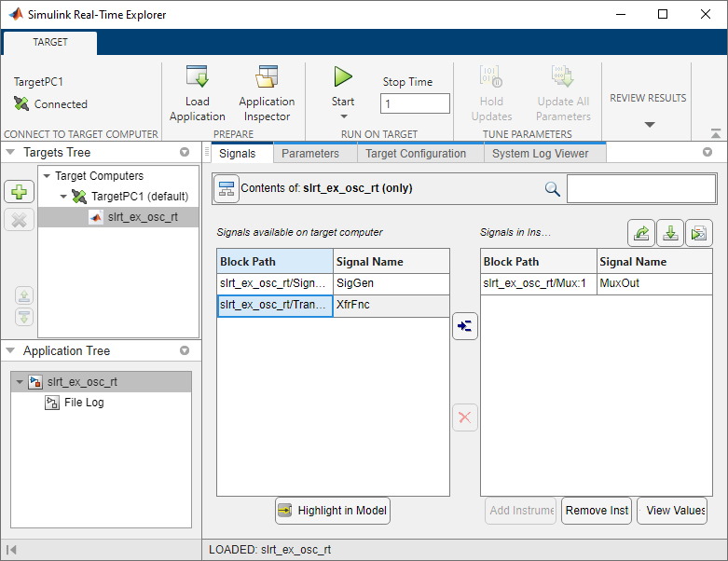Click Update All Parameters icon
This screenshot has width=728, height=561.
click(x=563, y=76)
